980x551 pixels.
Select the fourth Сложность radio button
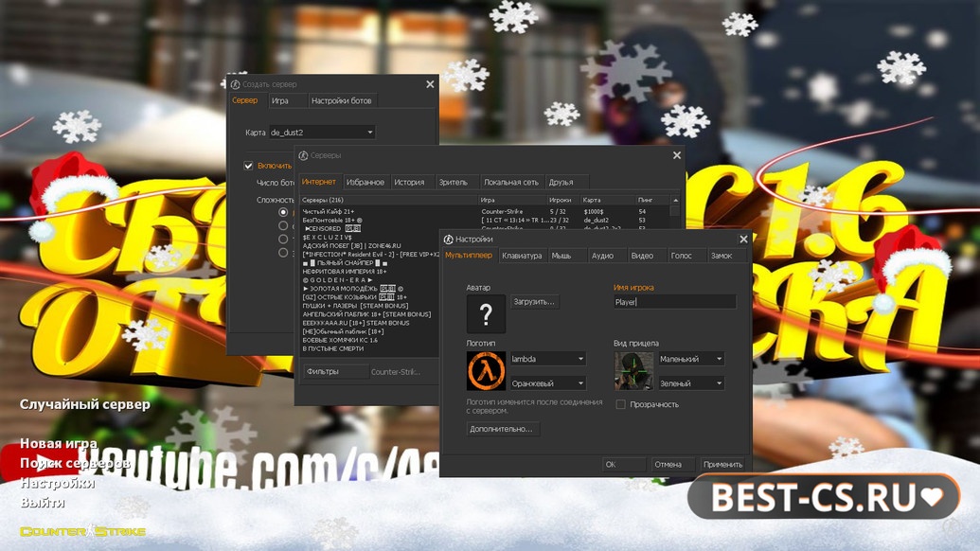pos(283,253)
